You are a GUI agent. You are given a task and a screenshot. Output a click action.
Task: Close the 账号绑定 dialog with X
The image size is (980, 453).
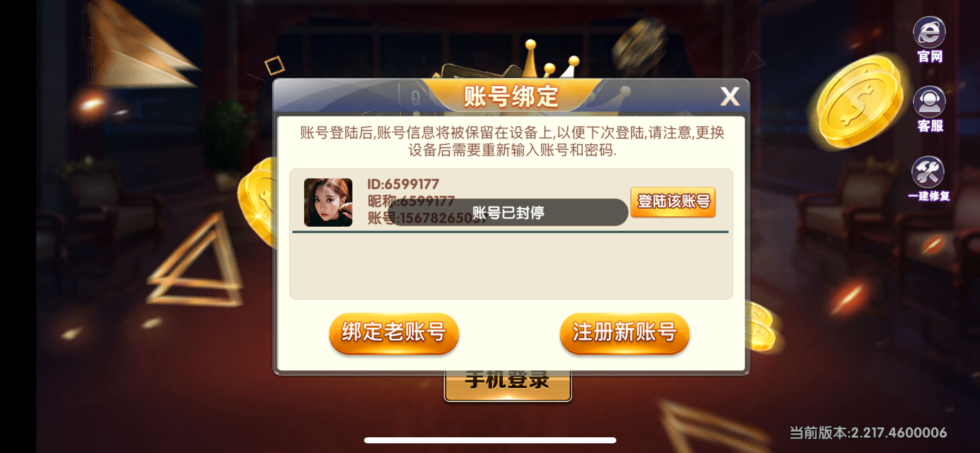730,97
